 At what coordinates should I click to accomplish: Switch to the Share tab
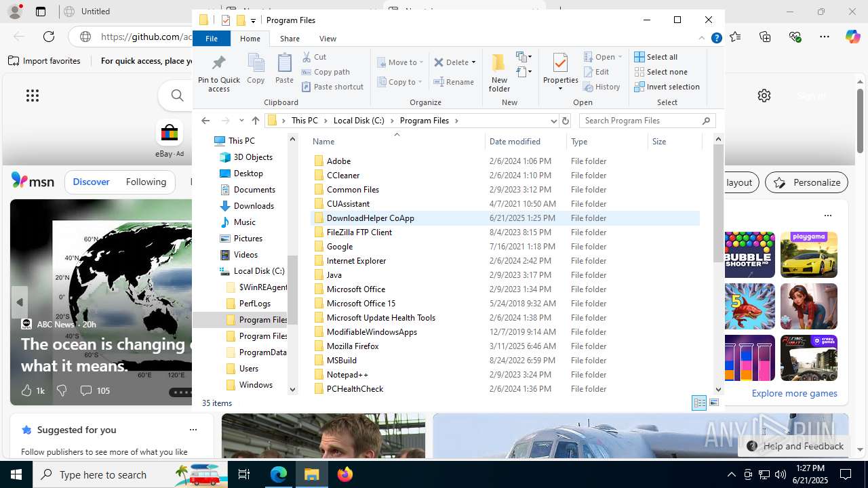[x=290, y=39]
